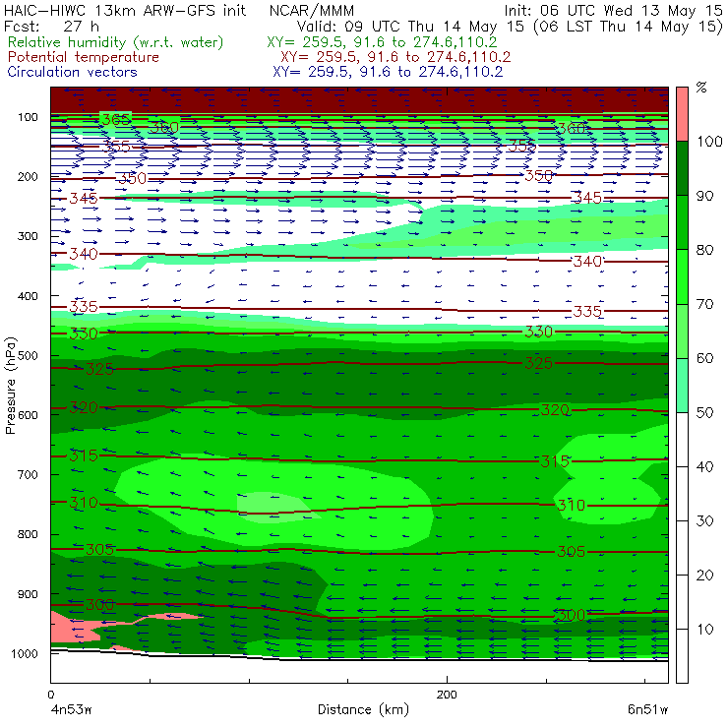
Task: Click the blue XY= 259.5, 91.6 coordinates line
Action: [388, 72]
